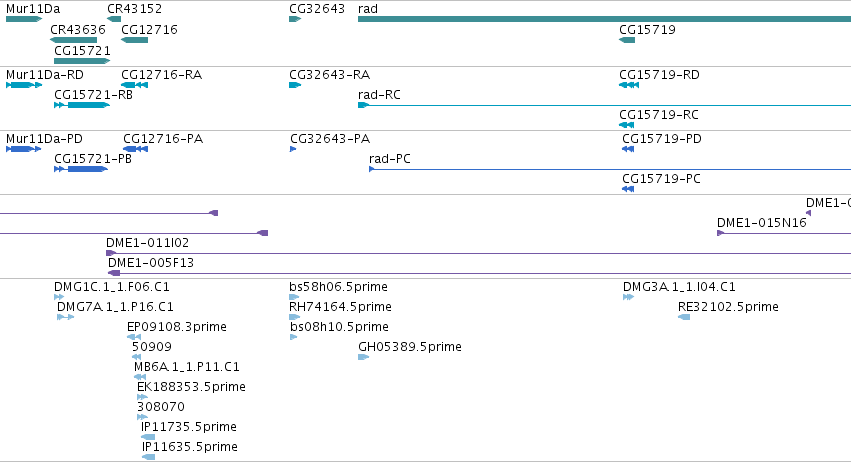
Task: Select the DME1-011I02 BAC clone line
Action: coord(478,253)
